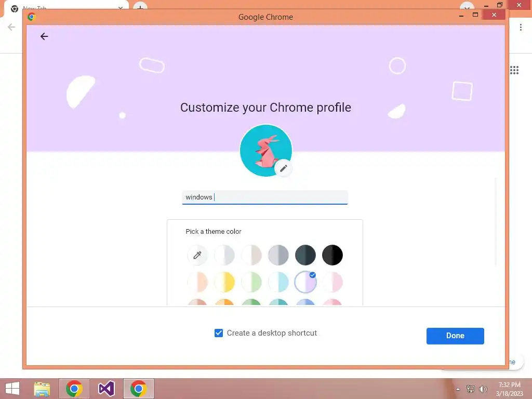
Task: Choose the yellow theme color
Action: click(x=224, y=282)
